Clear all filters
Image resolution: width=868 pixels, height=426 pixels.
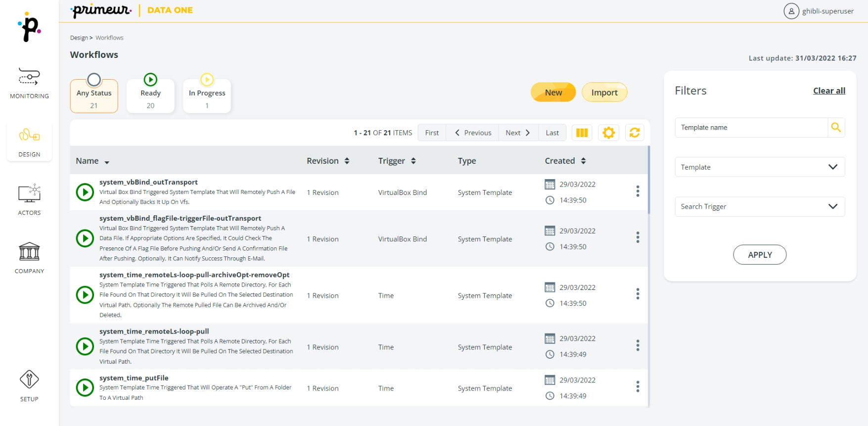tap(829, 91)
